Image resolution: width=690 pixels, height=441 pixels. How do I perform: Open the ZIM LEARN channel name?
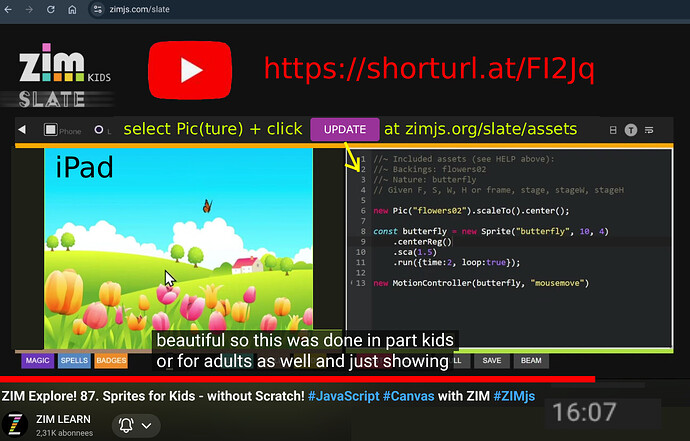[x=63, y=419]
